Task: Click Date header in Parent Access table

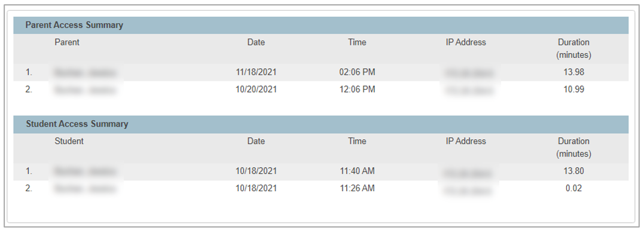Action: coord(256,42)
